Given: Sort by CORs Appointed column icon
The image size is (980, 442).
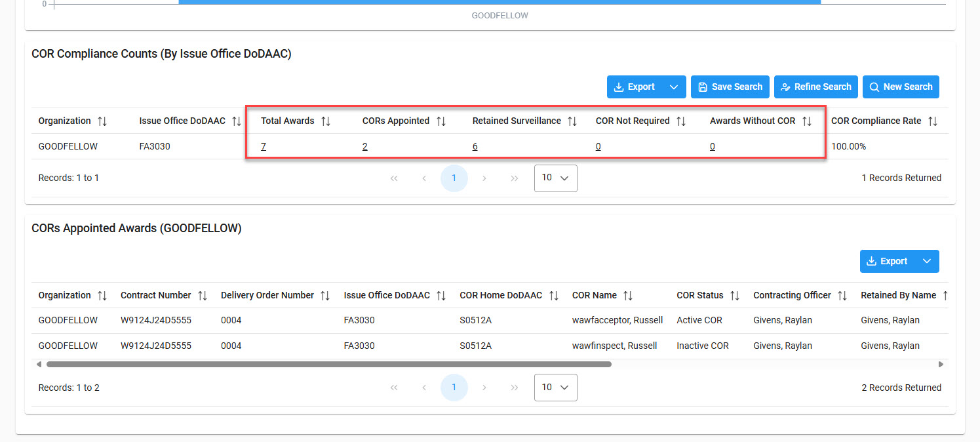Looking at the screenshot, I should tap(441, 121).
